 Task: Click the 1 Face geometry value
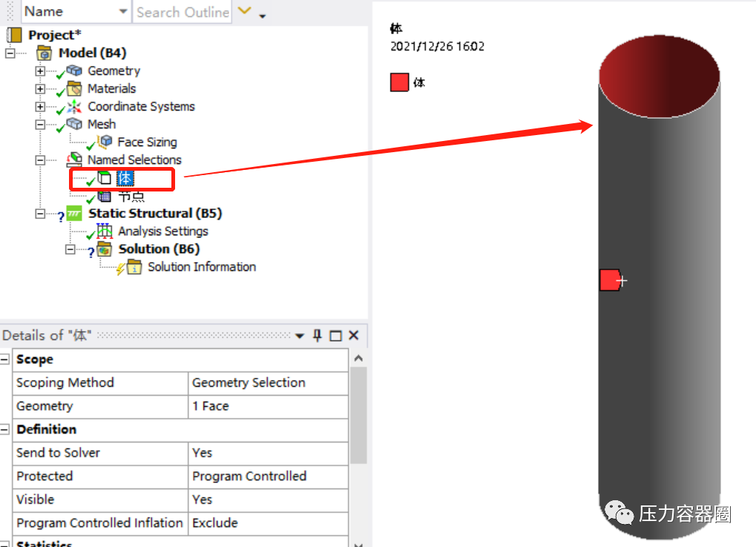point(268,406)
